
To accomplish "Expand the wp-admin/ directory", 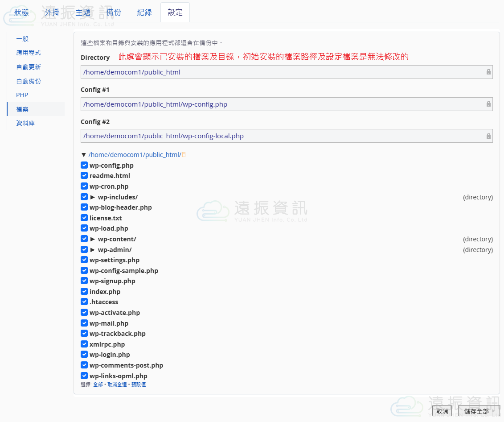I will click(x=93, y=250).
